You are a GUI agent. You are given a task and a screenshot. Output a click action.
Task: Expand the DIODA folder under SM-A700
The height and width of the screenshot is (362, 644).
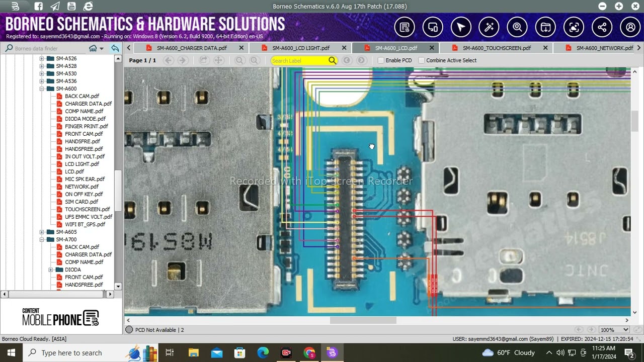[x=51, y=270]
